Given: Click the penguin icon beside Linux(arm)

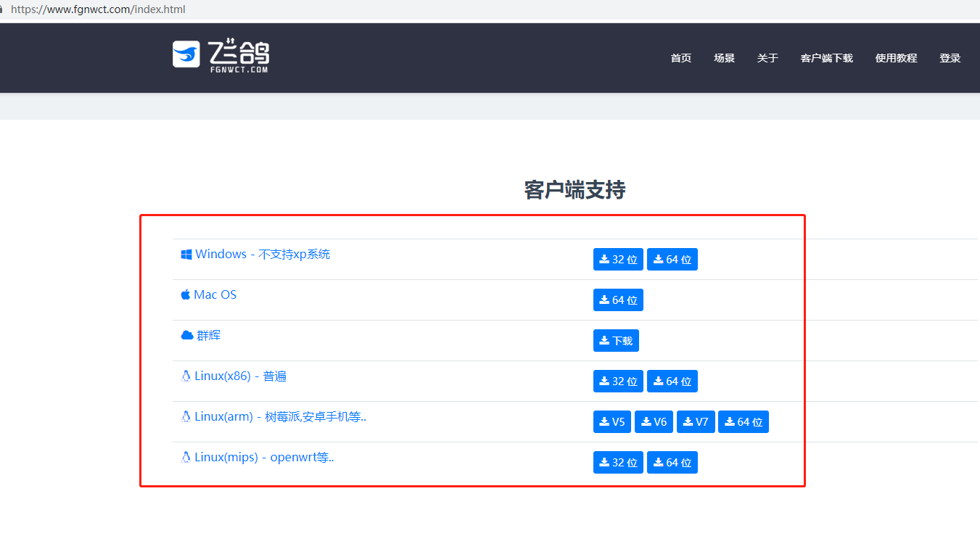Looking at the screenshot, I should pos(186,416).
